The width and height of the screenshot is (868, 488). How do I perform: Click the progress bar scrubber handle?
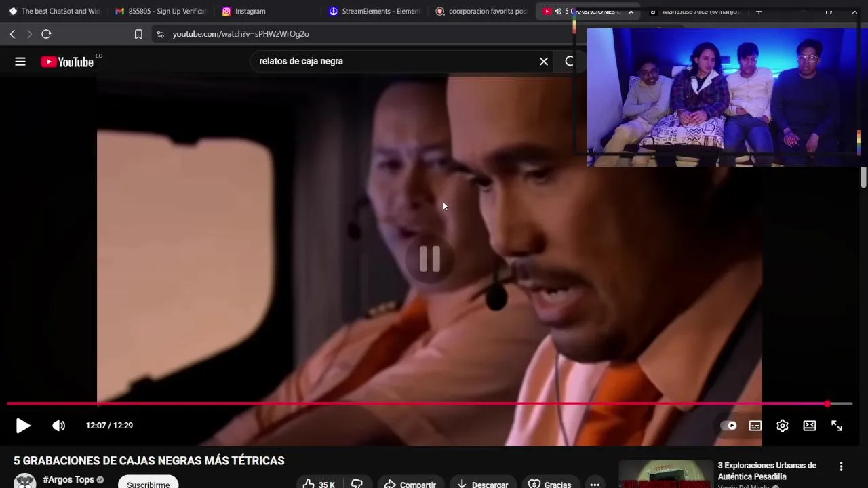coord(827,404)
